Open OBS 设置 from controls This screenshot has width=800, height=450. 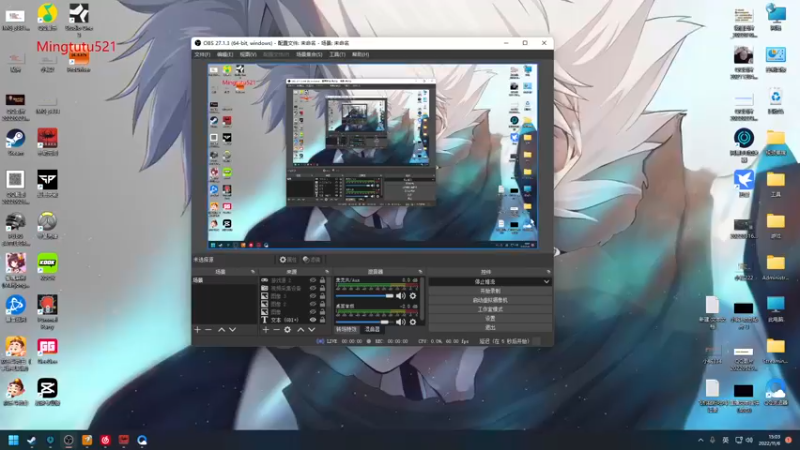tap(490, 318)
